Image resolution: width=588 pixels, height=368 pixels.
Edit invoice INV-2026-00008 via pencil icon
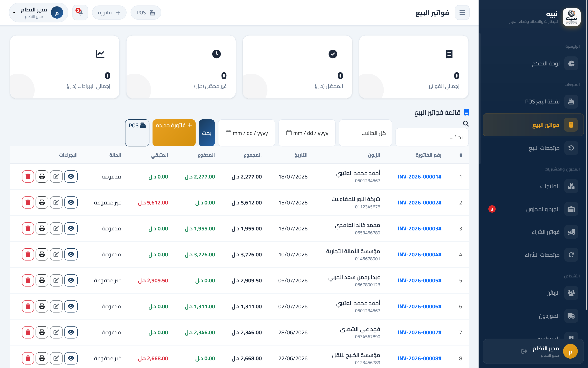click(x=56, y=358)
